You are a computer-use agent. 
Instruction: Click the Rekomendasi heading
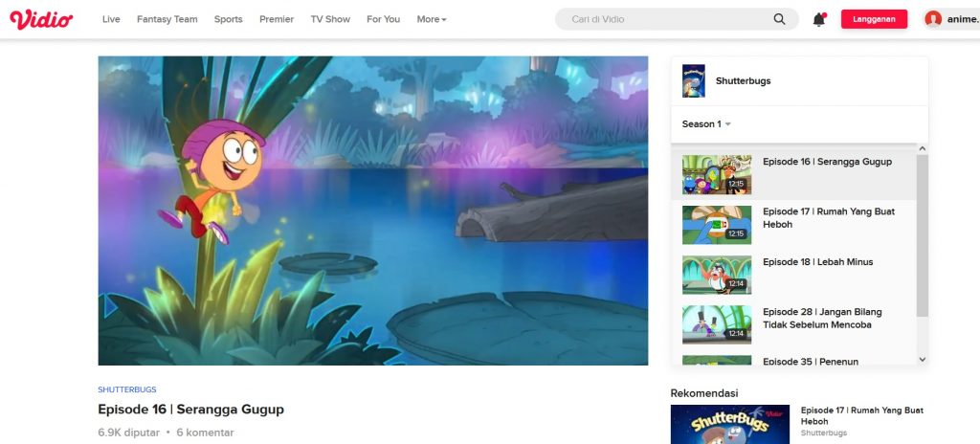click(704, 392)
